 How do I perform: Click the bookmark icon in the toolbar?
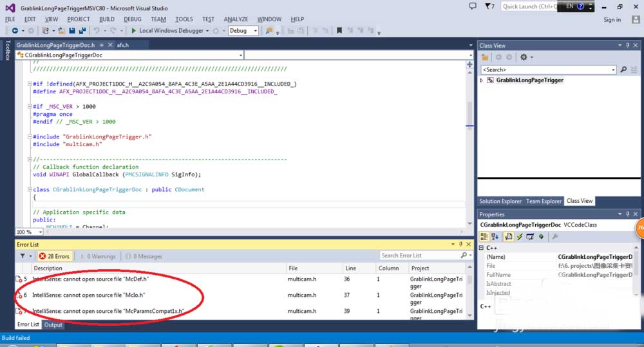click(339, 31)
